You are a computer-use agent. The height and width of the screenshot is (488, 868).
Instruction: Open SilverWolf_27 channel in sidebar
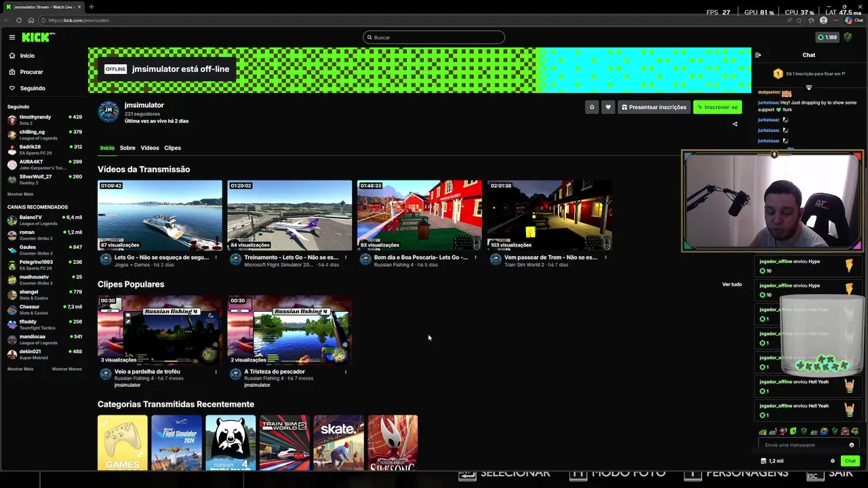click(45, 180)
